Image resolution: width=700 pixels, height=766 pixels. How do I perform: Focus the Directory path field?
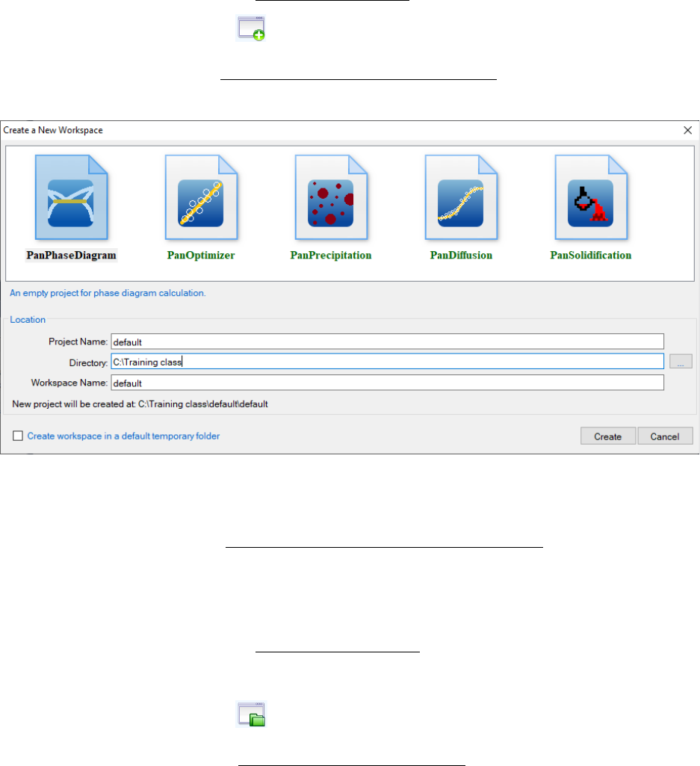click(x=388, y=362)
